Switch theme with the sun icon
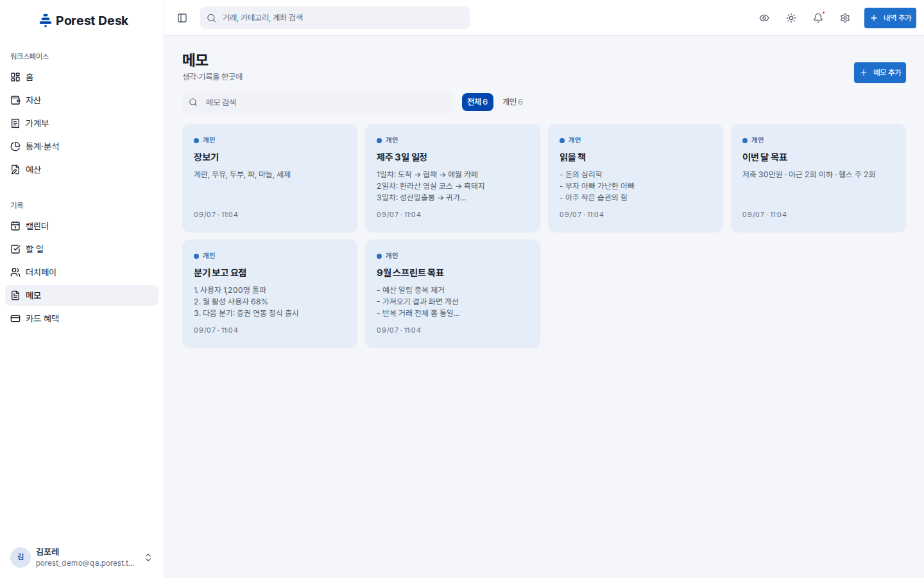The width and height of the screenshot is (924, 578). 791,18
